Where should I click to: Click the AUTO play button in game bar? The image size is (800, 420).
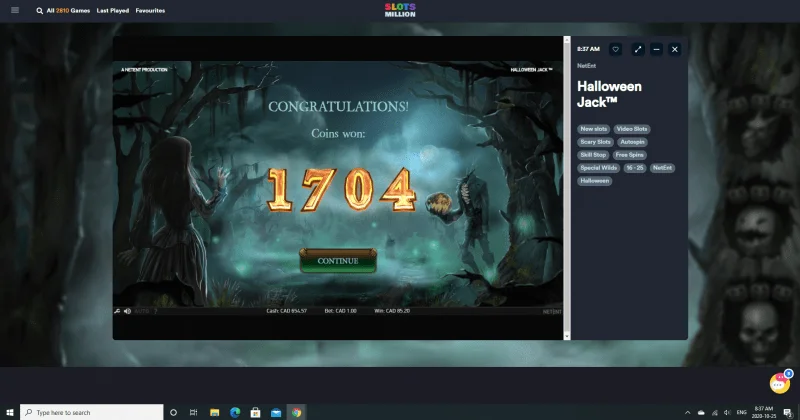click(x=142, y=311)
